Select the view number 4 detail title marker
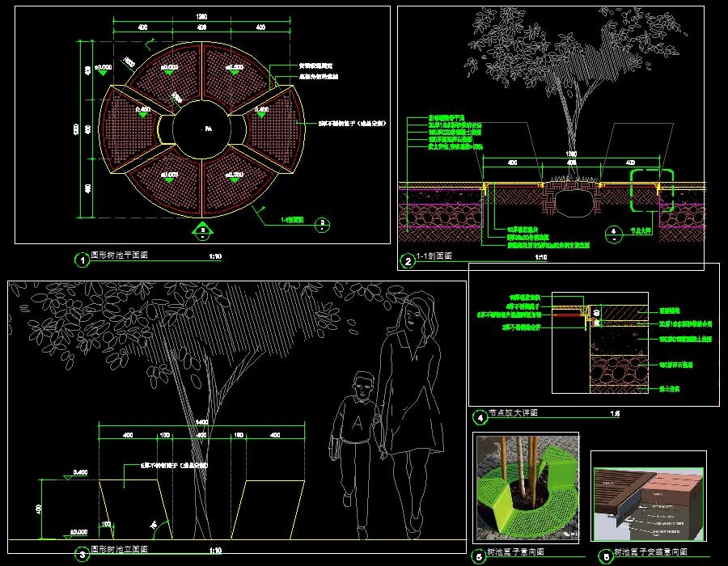This screenshot has width=728, height=566. click(x=480, y=417)
